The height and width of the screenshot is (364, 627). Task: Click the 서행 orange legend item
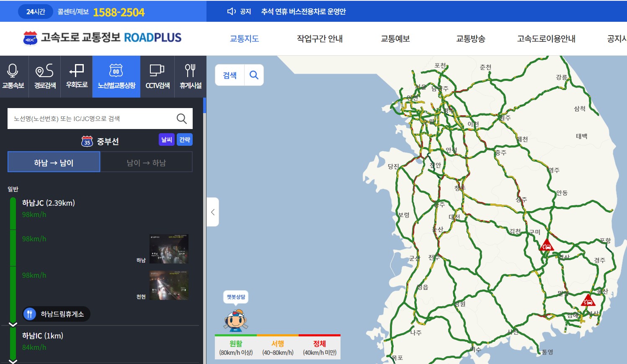tap(278, 347)
